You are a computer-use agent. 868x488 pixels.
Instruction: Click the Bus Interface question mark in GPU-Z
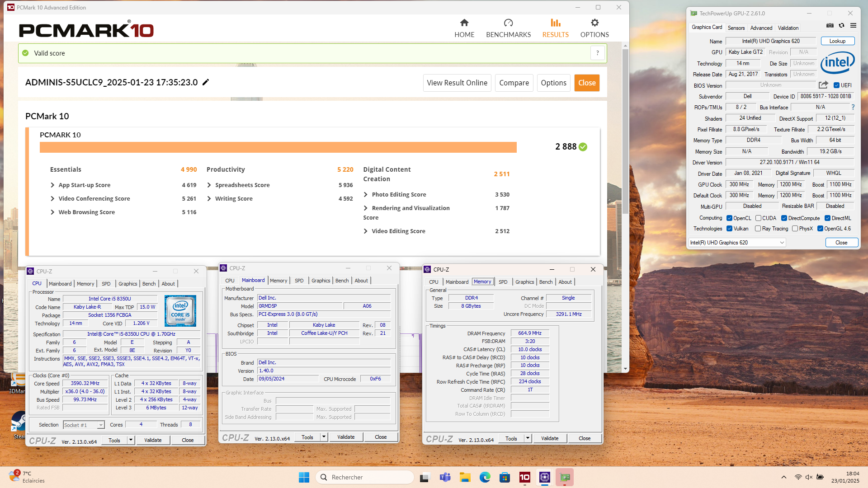(x=853, y=107)
